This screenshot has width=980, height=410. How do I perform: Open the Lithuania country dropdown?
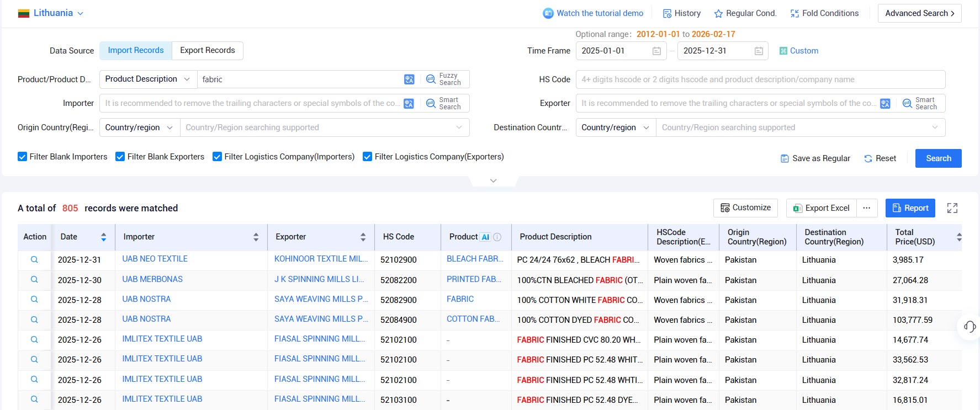click(x=51, y=13)
